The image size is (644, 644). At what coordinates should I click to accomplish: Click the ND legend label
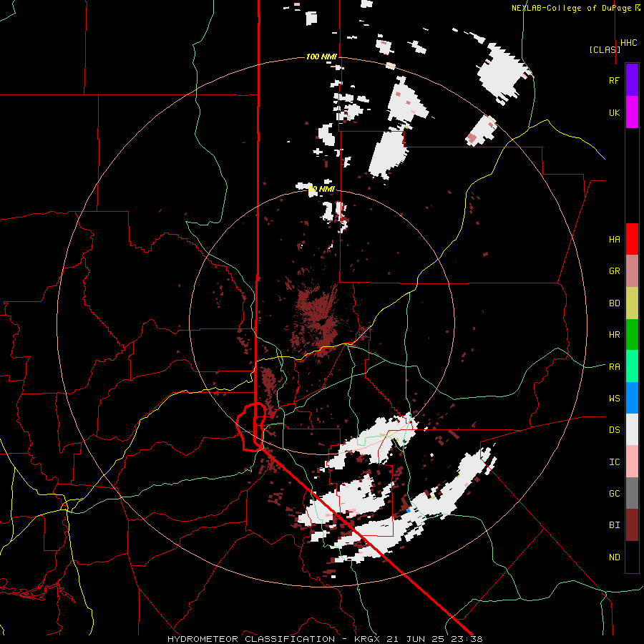pyautogui.click(x=614, y=557)
